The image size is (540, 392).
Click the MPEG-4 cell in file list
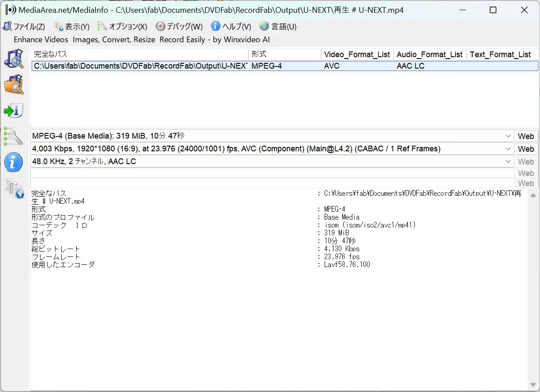[266, 66]
